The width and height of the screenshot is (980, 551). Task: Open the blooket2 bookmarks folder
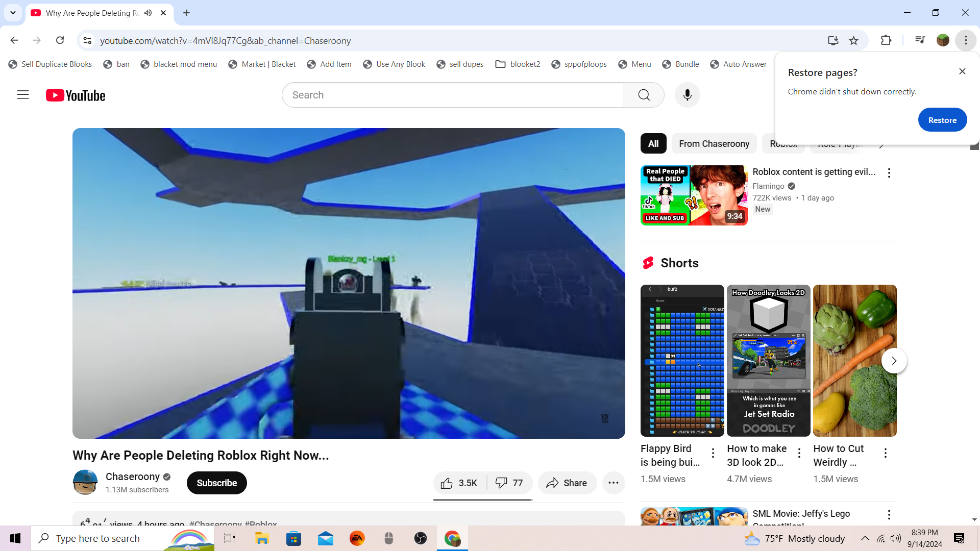[x=518, y=64]
